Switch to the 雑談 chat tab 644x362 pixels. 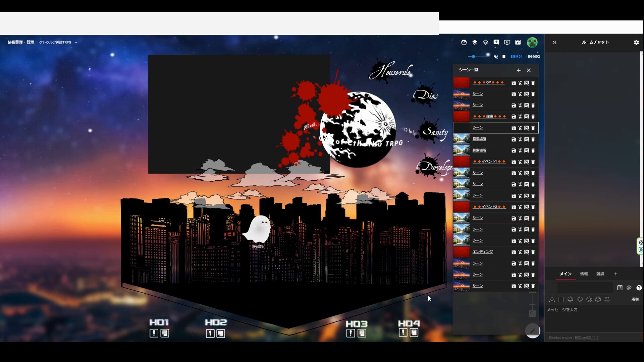point(600,274)
